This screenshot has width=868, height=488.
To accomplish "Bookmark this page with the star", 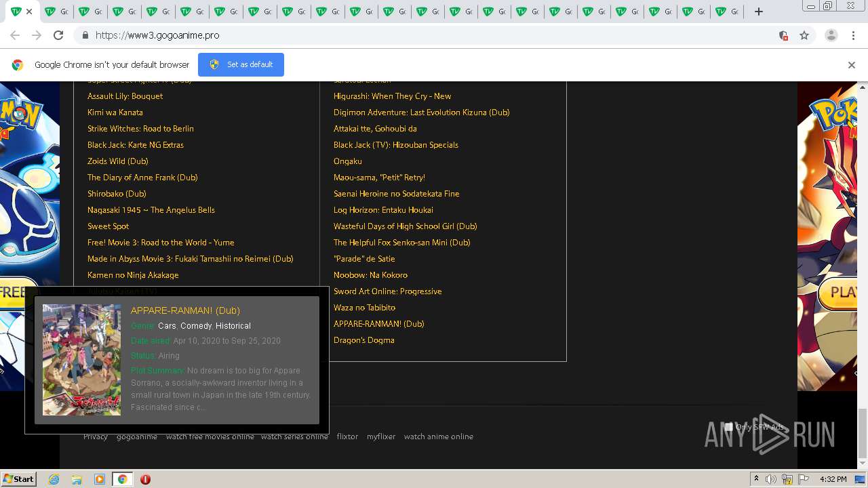I will 804,35.
